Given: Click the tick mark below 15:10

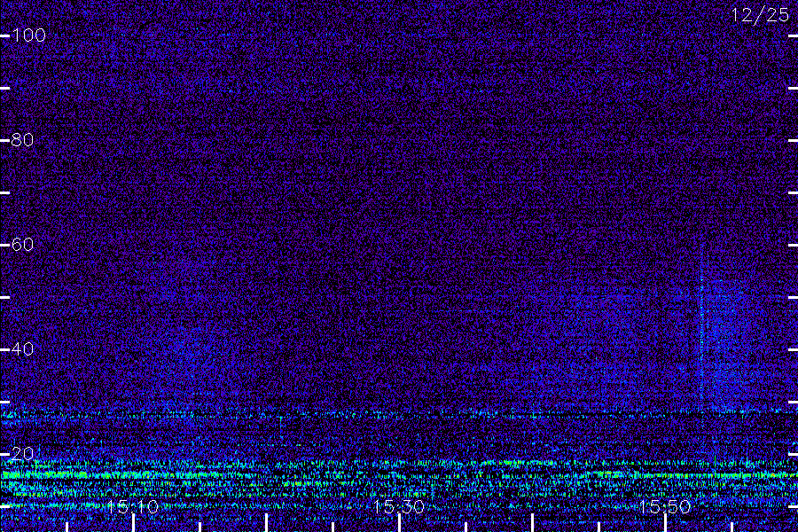Looking at the screenshot, I should pos(133,523).
